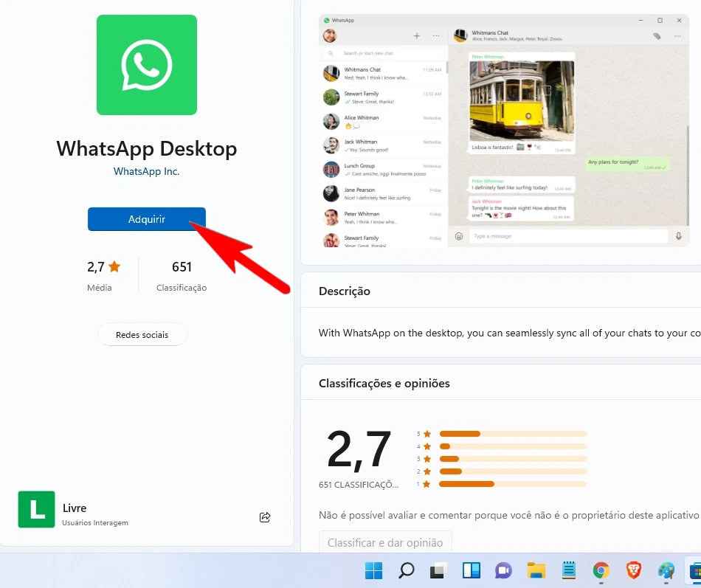Click the Descrição section heading
This screenshot has width=701, height=588.
pyautogui.click(x=345, y=291)
